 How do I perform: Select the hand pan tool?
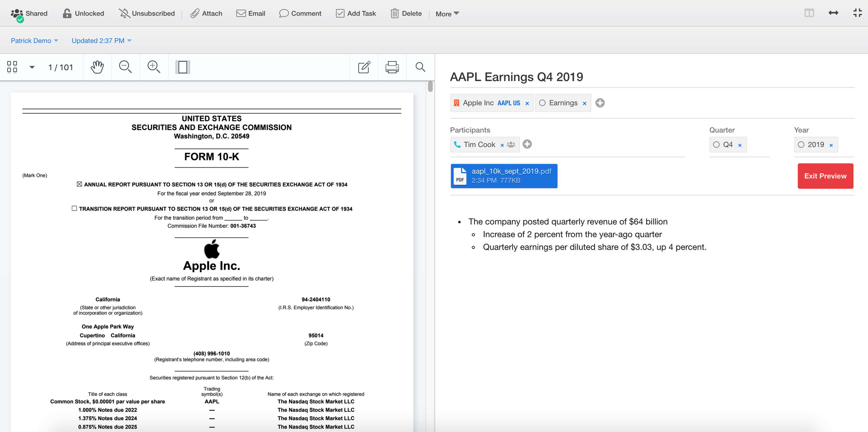point(97,67)
